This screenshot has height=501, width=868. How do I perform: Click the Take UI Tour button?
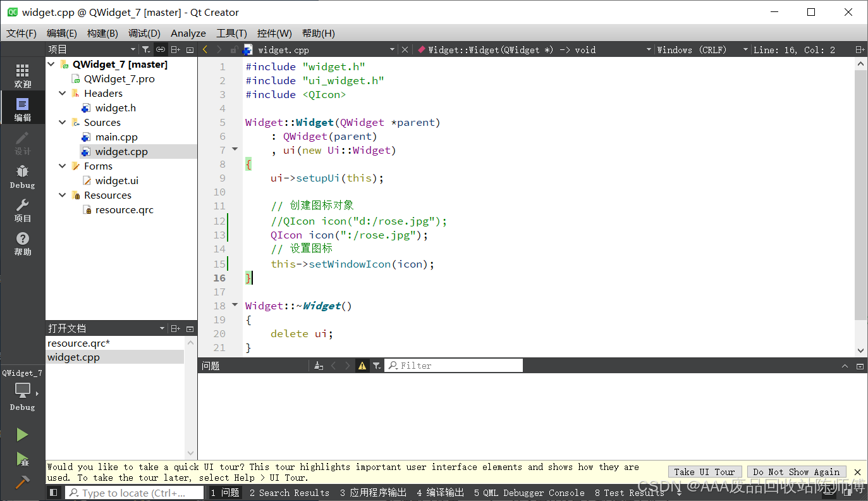pyautogui.click(x=704, y=472)
